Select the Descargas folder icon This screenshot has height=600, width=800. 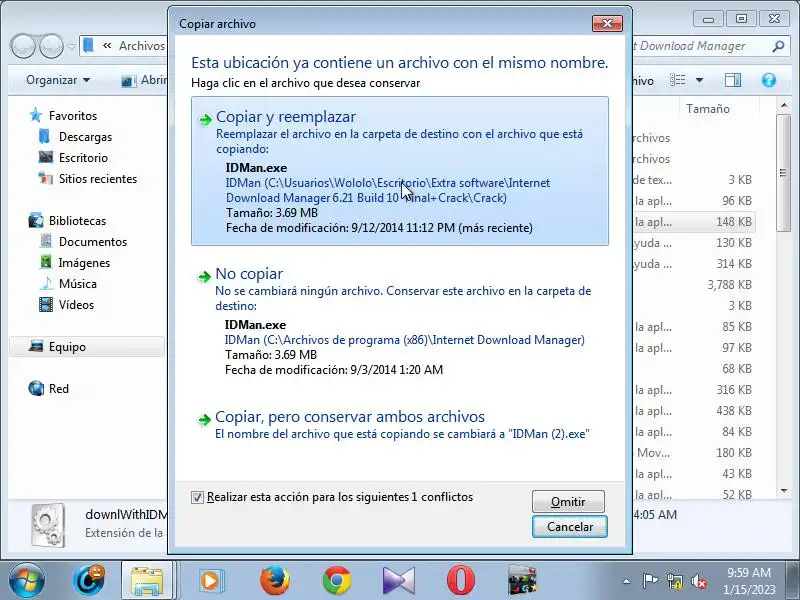44,137
